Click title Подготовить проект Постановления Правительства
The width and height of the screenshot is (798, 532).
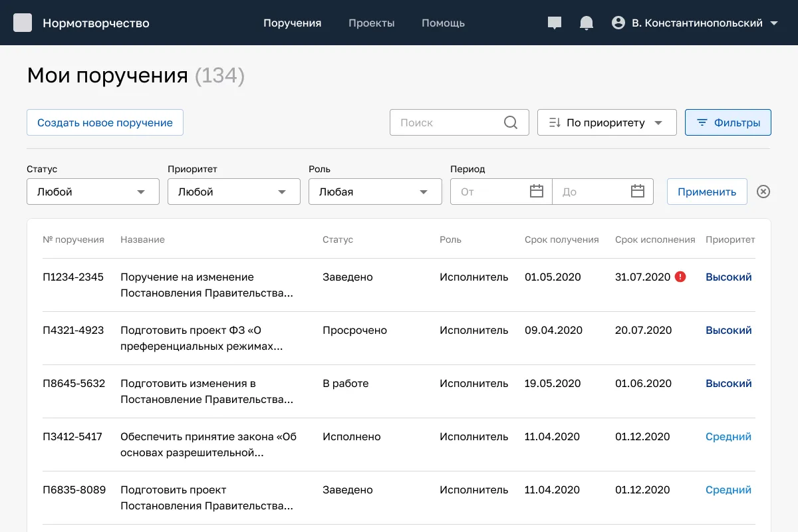207,497
